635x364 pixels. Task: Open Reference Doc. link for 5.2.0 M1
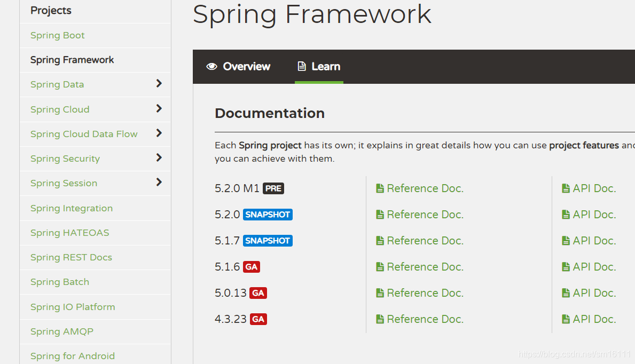(425, 188)
